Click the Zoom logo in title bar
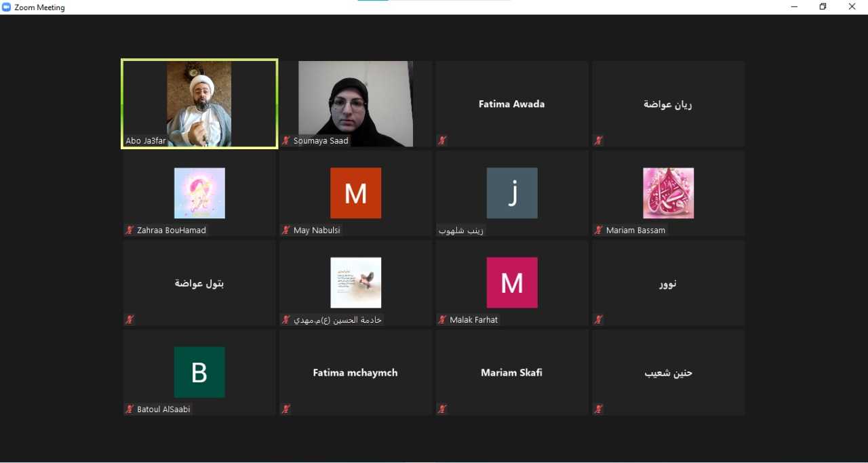 pyautogui.click(x=7, y=7)
